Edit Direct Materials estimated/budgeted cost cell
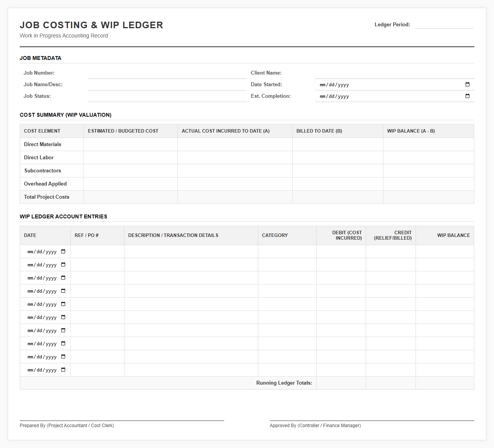The height and width of the screenshot is (448, 494). coord(131,145)
